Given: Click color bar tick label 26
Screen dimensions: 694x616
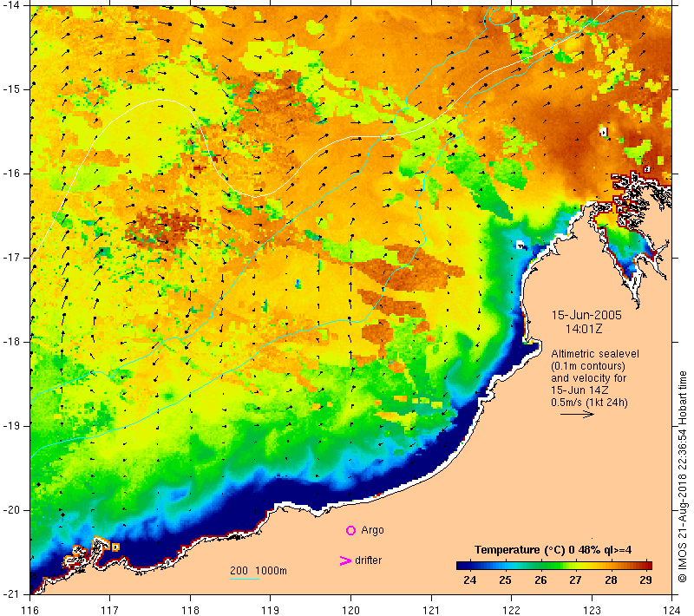Looking at the screenshot, I should point(540,580).
